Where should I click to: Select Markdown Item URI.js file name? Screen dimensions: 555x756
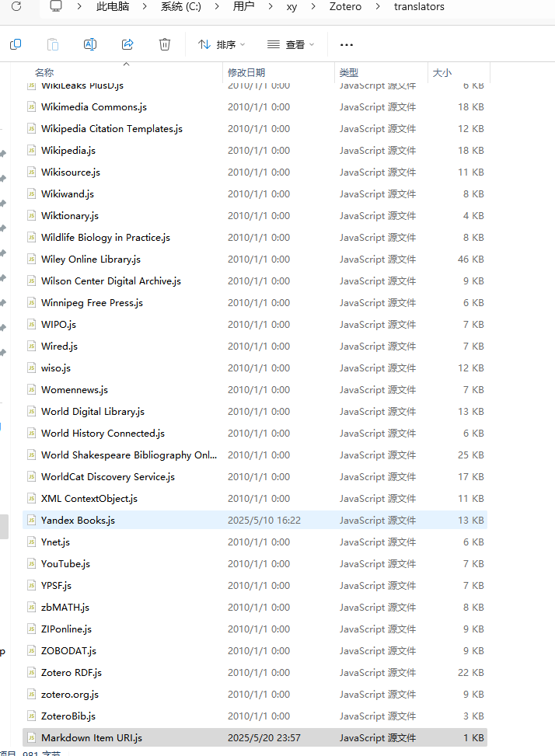92,737
